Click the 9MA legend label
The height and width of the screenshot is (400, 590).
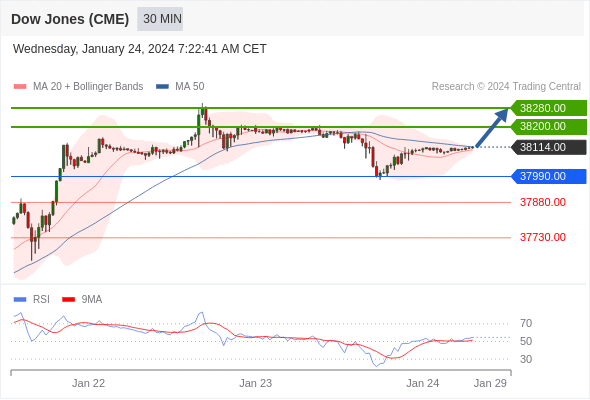(92, 300)
